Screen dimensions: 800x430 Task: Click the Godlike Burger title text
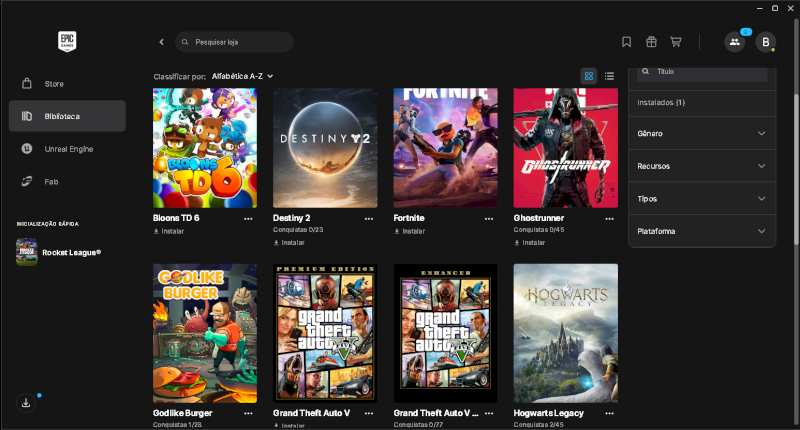coord(183,413)
